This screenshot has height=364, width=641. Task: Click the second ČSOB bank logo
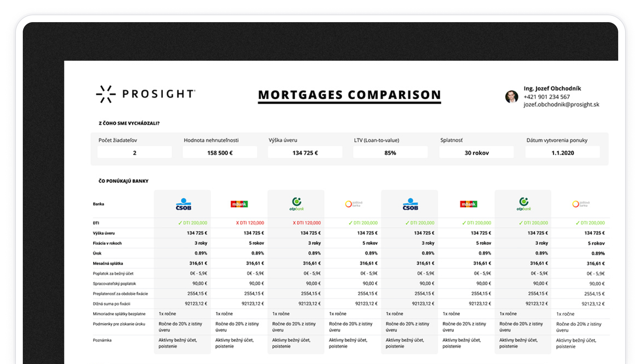coord(410,204)
